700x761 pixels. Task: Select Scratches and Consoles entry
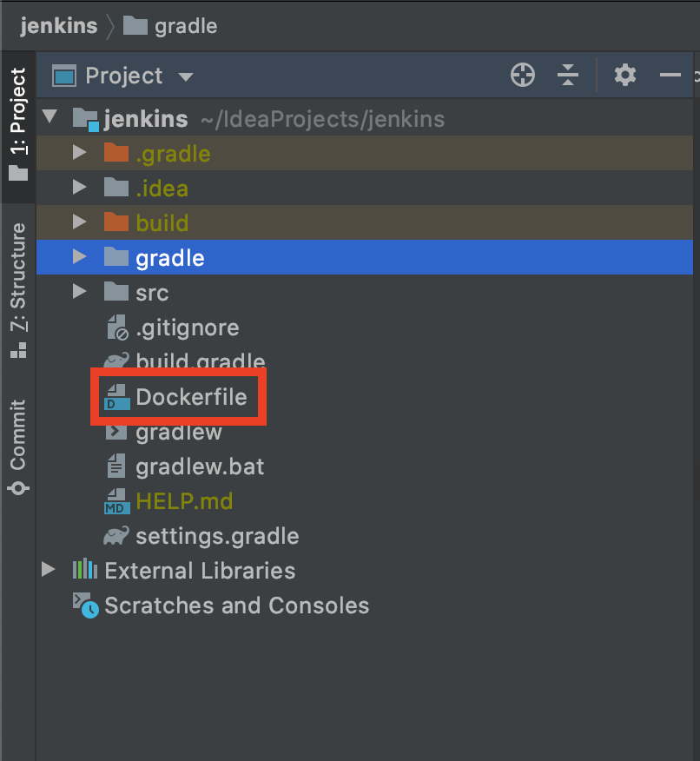237,605
